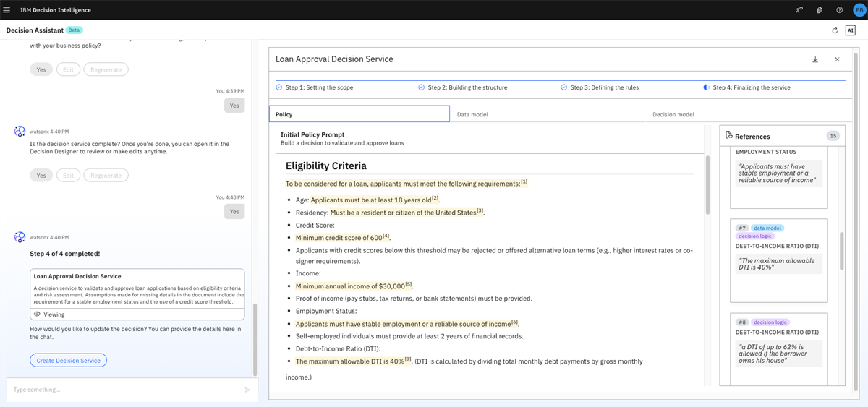This screenshot has width=868, height=407.
Task: Click the References panel scrollbar
Action: [x=841, y=251]
